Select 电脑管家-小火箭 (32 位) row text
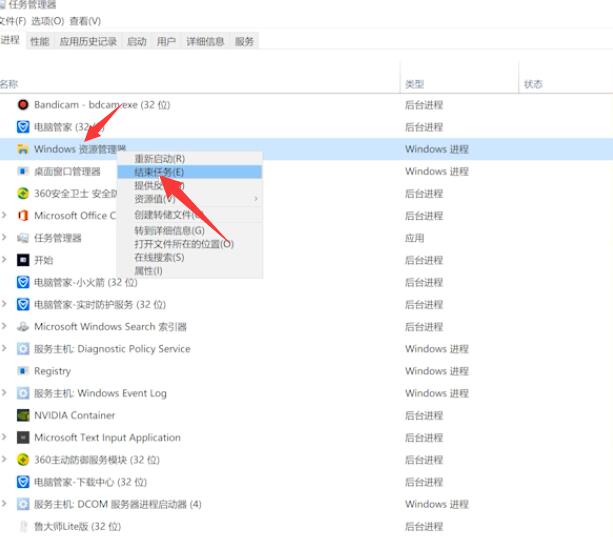The image size is (613, 537). [86, 282]
